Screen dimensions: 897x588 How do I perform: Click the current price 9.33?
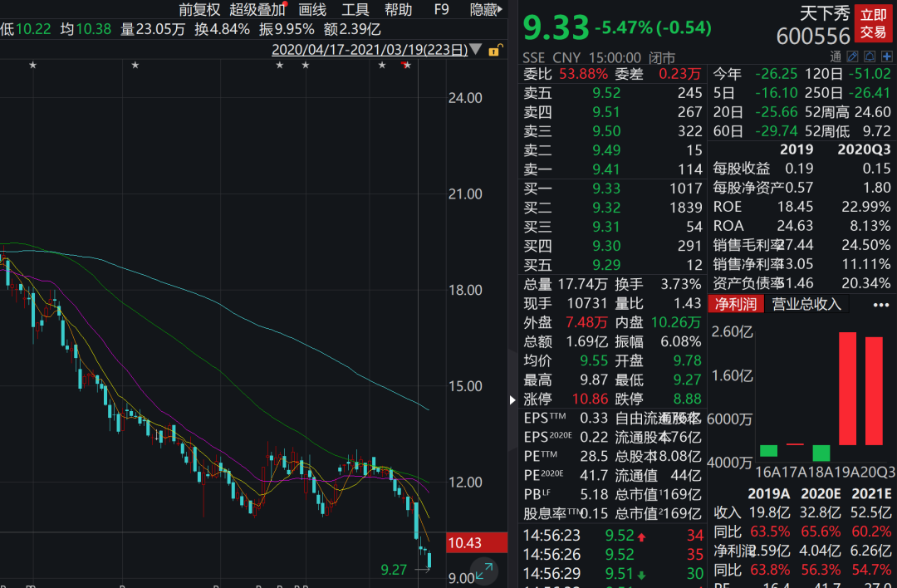pos(556,27)
